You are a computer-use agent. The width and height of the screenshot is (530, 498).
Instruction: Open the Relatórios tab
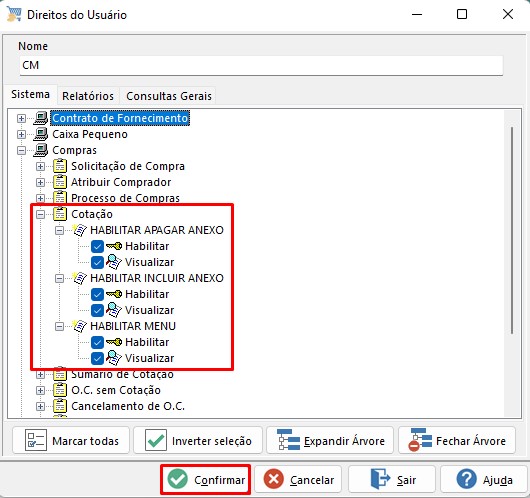88,96
